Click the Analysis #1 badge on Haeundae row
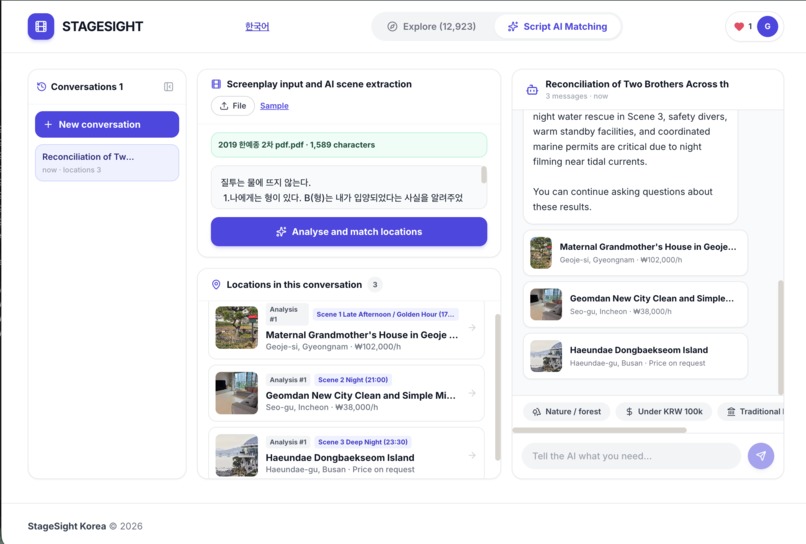Image resolution: width=806 pixels, height=544 pixels. pos(288,442)
